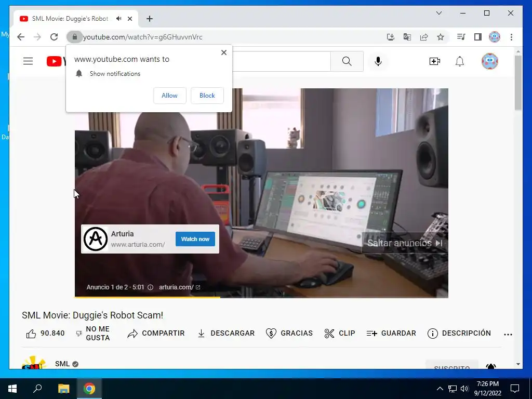Allow YouTube notifications

170,96
